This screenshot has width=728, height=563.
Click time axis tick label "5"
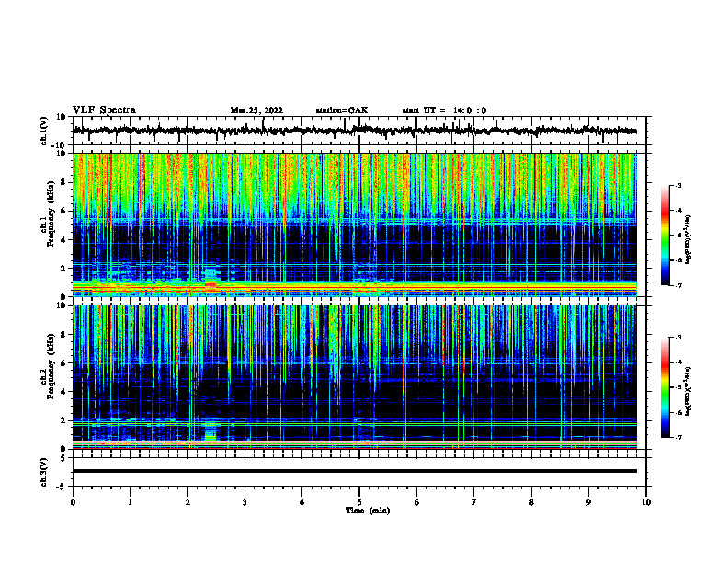(x=359, y=502)
